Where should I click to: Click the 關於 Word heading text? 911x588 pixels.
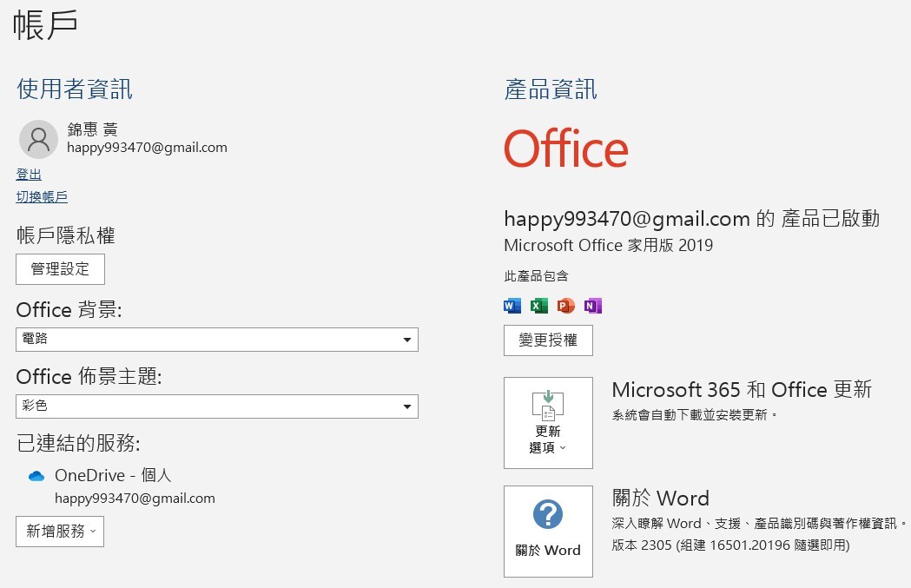(x=661, y=498)
